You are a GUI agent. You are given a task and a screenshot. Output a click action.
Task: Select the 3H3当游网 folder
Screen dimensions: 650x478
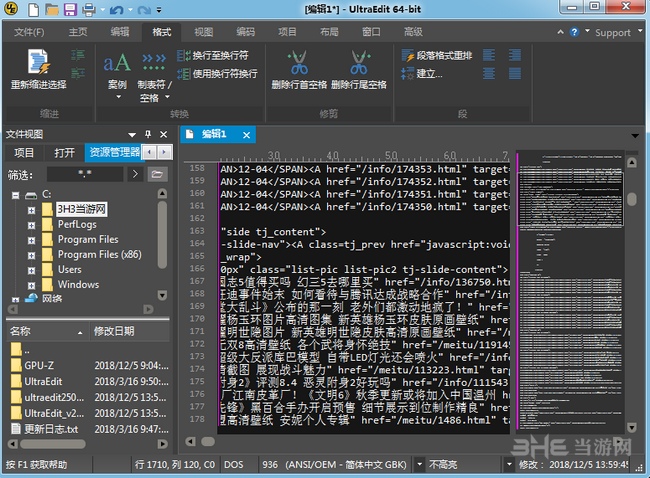coord(81,209)
